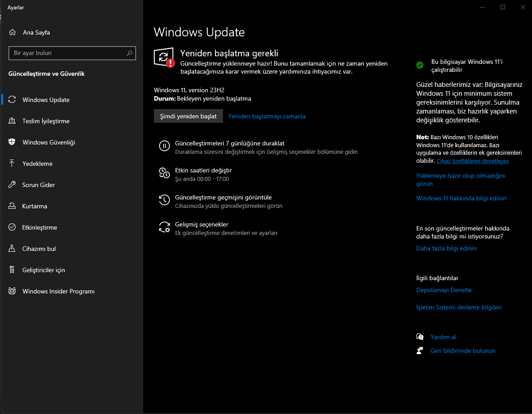Click the Geliştiriciler için tools icon
Image resolution: width=532 pixels, height=414 pixels.
(12, 270)
